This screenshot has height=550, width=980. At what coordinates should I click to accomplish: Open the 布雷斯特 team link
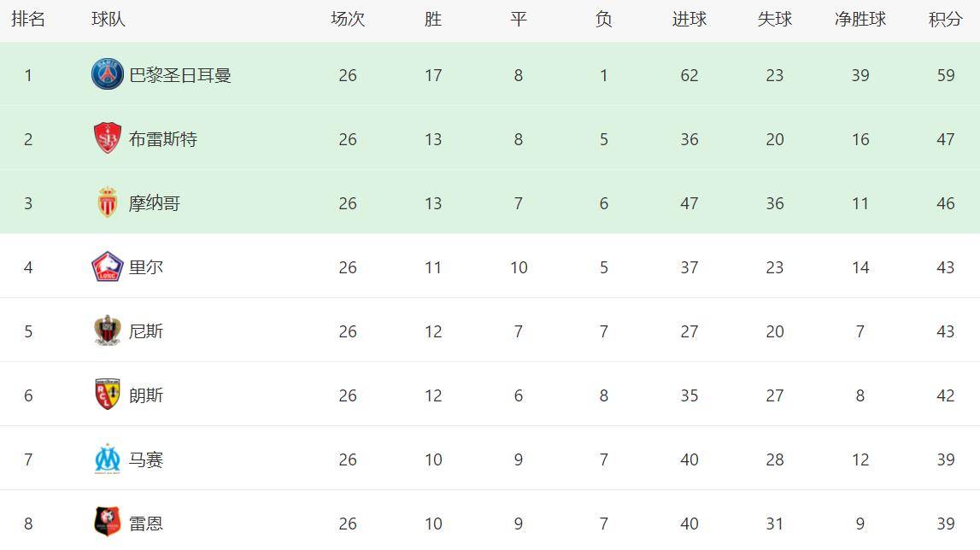163,139
